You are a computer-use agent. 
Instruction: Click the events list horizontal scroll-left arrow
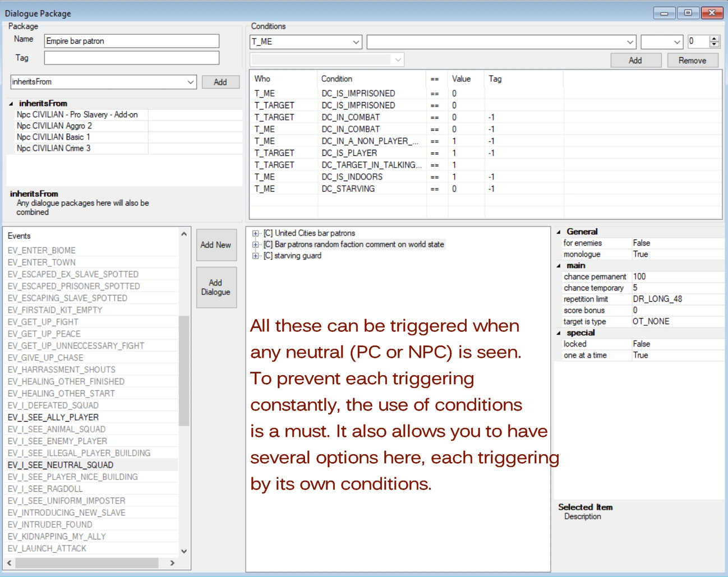[10, 562]
